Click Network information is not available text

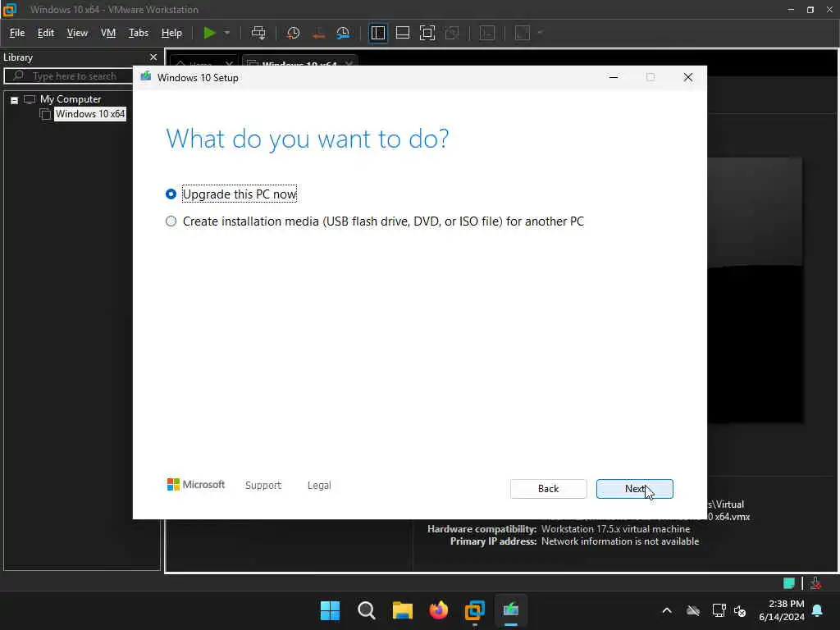620,541
